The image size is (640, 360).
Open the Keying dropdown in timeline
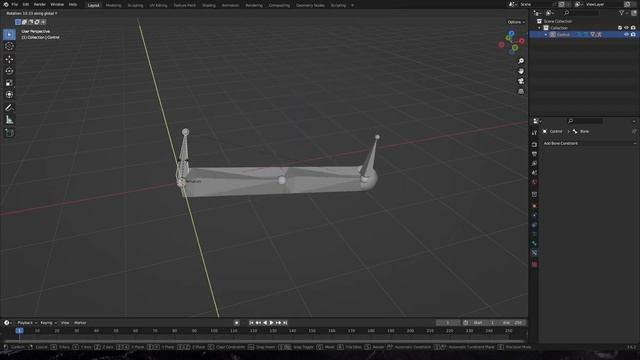click(48, 322)
